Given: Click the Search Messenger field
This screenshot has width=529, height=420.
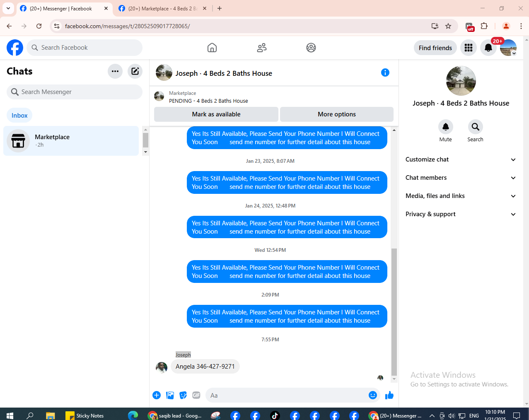Looking at the screenshot, I should (75, 92).
